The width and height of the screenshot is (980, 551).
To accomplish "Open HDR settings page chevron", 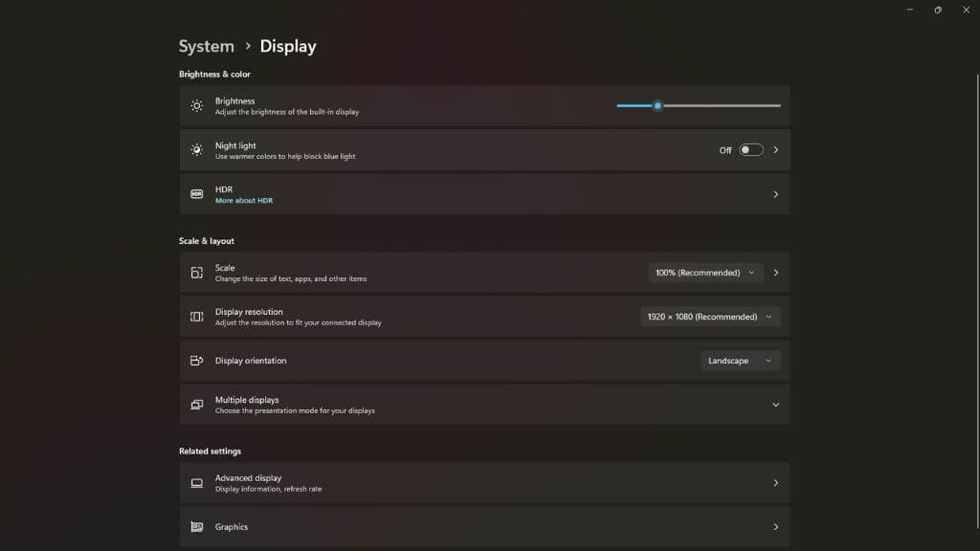I will click(x=775, y=194).
